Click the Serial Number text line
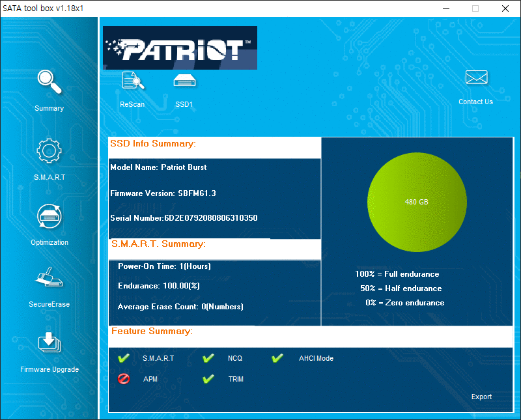Image resolution: width=521 pixels, height=420 pixels. pos(184,217)
